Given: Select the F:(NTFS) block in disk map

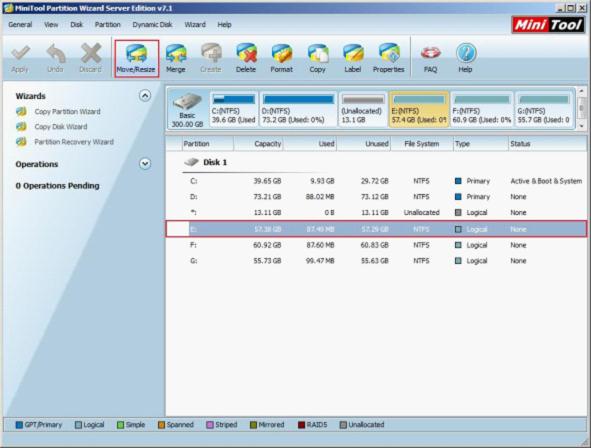Looking at the screenshot, I should [482, 109].
